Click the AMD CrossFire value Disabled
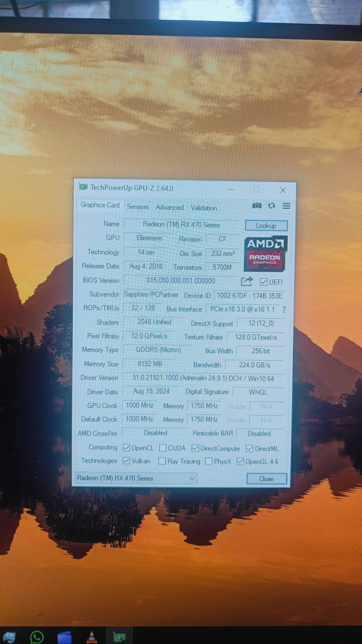The width and height of the screenshot is (362, 644). [155, 433]
